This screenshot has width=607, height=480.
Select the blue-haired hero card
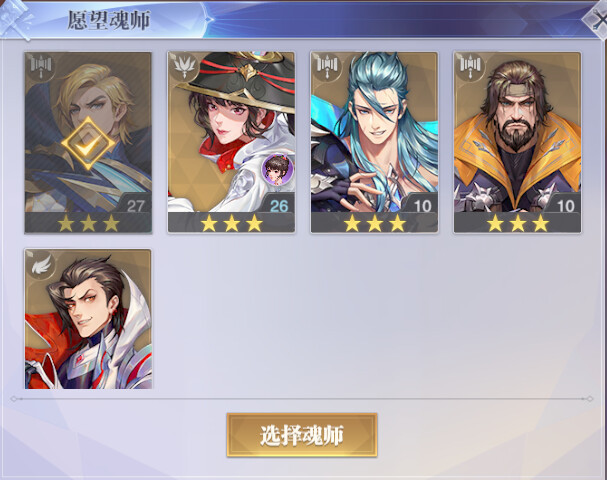click(374, 142)
